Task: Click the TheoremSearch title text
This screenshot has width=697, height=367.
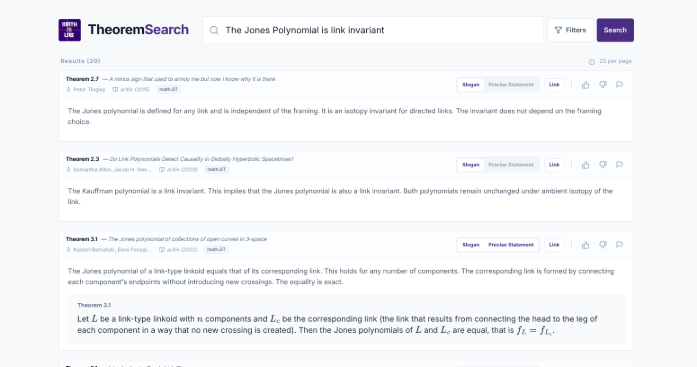Action: pos(138,30)
